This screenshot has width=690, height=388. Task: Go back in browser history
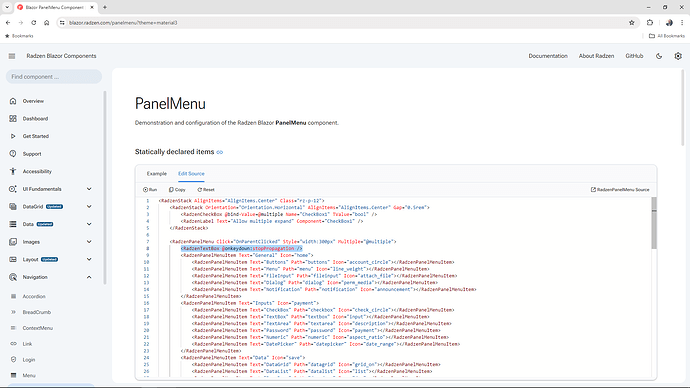coord(8,23)
